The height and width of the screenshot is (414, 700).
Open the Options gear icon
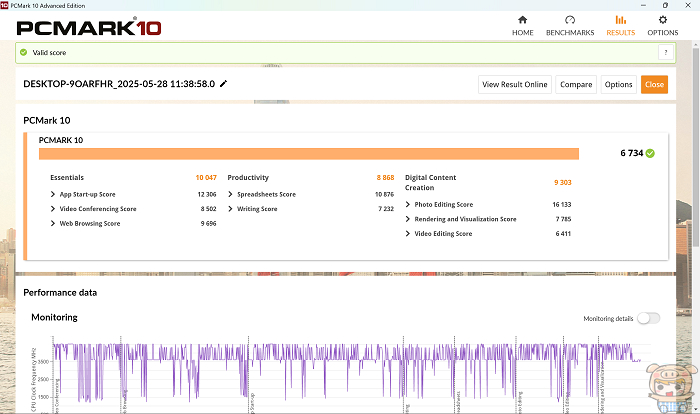point(662,20)
